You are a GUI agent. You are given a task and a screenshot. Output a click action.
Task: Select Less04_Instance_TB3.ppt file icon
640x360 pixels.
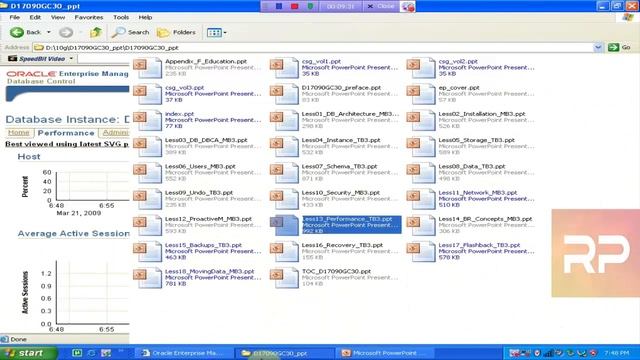[x=284, y=147]
